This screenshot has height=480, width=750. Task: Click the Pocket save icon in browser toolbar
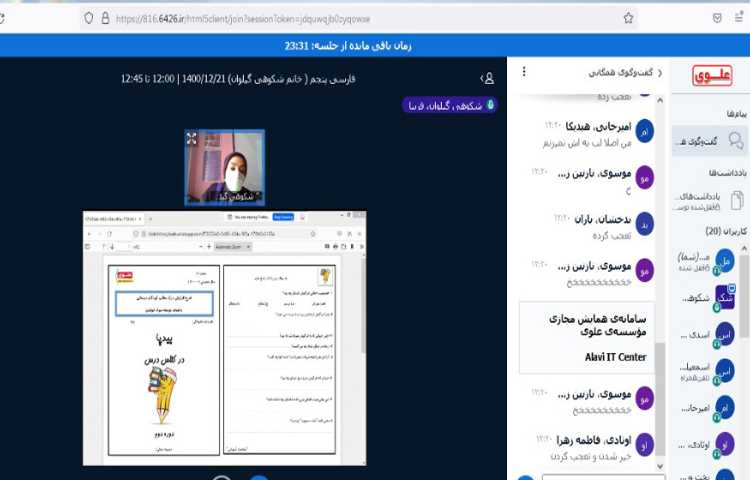tap(717, 18)
